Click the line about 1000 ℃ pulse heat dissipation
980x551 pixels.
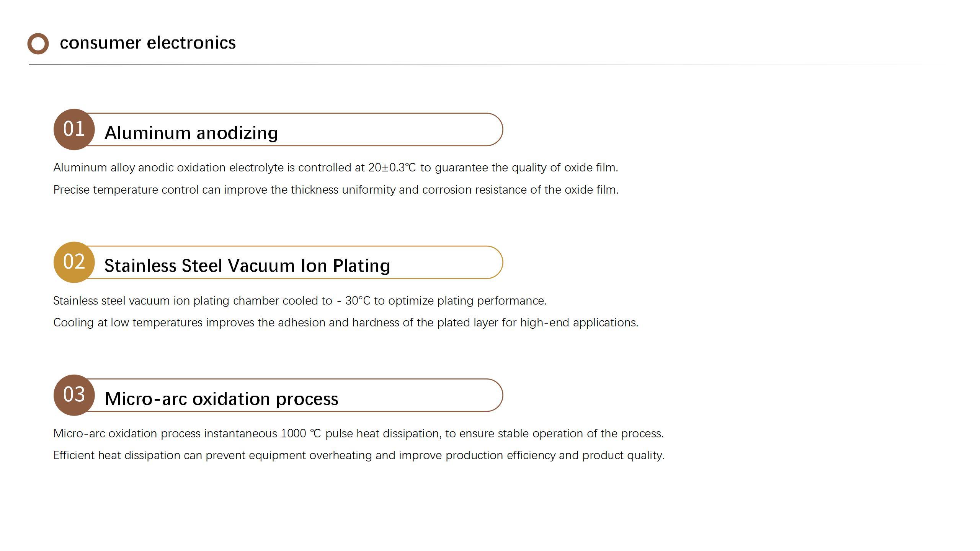coord(358,434)
